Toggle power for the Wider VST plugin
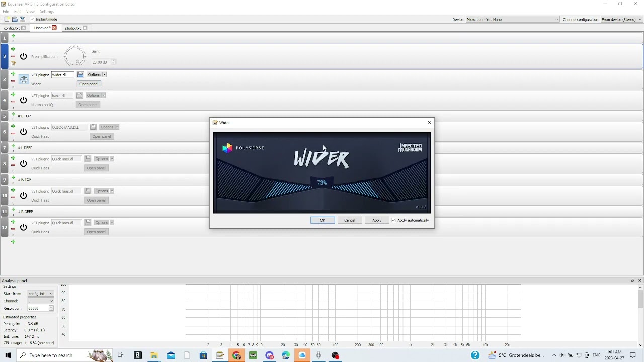The image size is (644, 362). point(24,79)
